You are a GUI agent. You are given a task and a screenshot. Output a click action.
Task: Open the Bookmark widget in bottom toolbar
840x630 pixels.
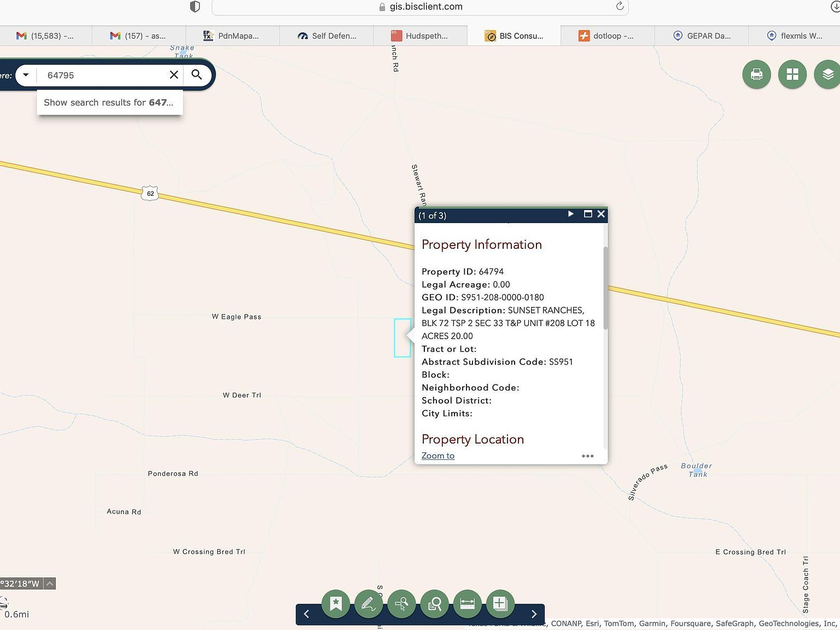pyautogui.click(x=336, y=604)
